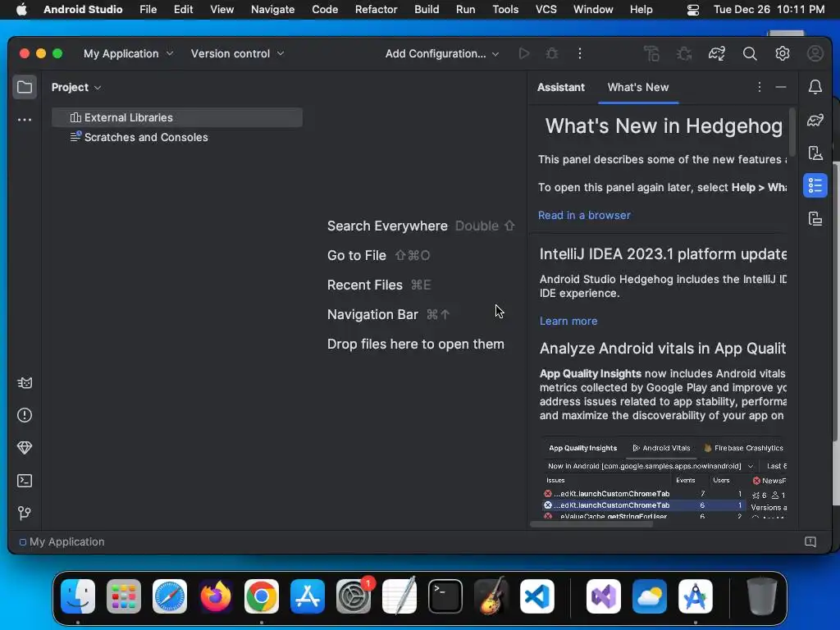840x630 pixels.
Task: Launch Google Chrome from the Dock
Action: (x=262, y=596)
